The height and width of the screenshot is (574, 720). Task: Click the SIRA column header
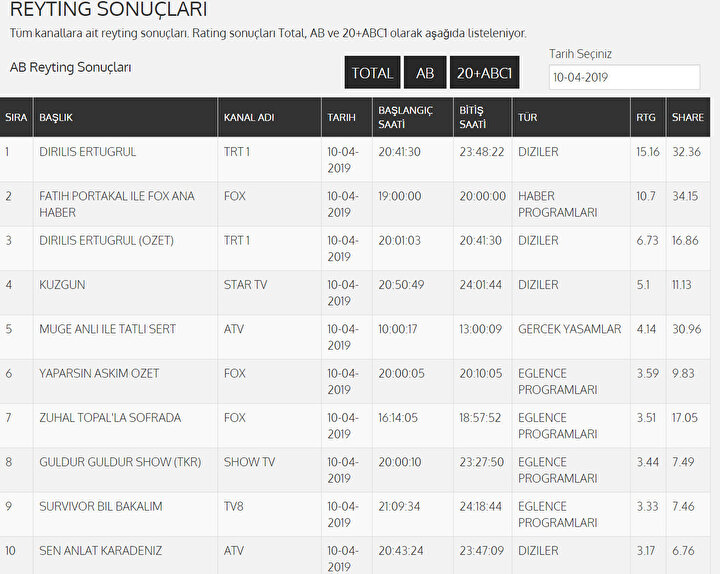click(16, 117)
